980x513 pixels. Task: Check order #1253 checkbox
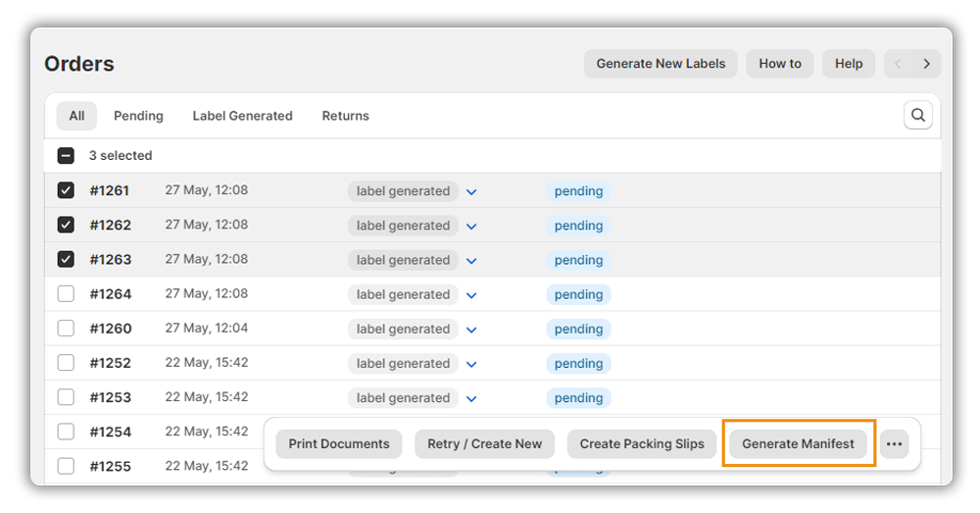pyautogui.click(x=66, y=396)
